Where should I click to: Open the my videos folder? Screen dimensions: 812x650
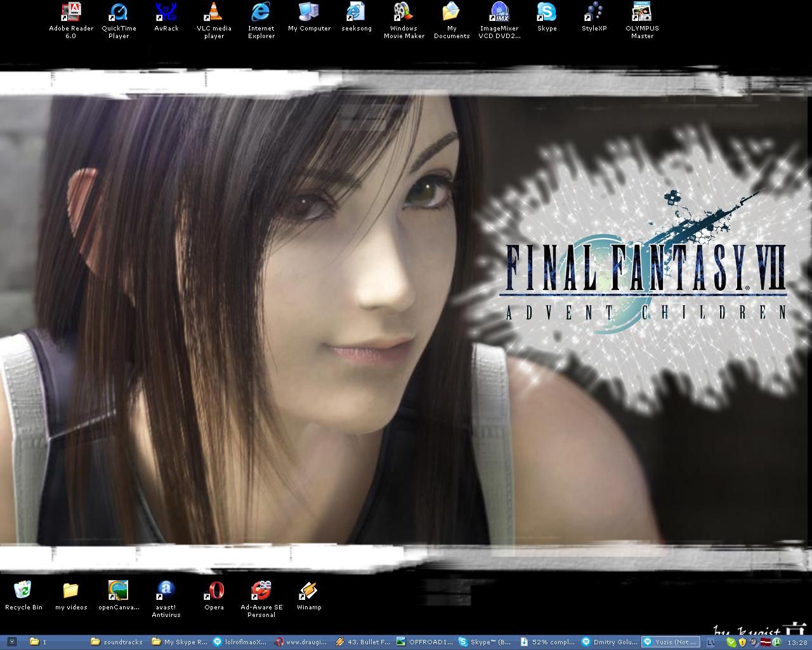(71, 595)
